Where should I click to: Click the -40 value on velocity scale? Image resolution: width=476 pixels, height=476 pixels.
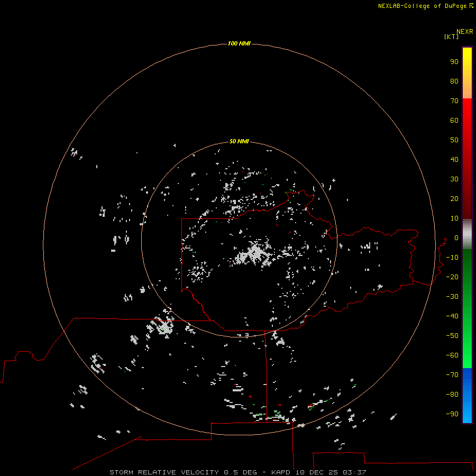pyautogui.click(x=452, y=316)
